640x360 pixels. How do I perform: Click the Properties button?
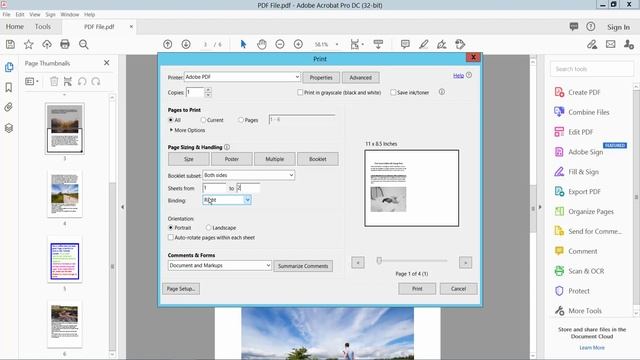(321, 78)
